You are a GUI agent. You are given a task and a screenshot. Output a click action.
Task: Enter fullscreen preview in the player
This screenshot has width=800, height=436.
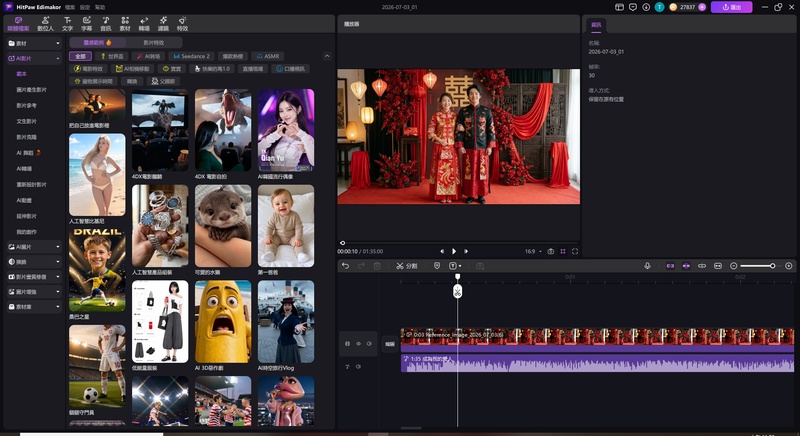pyautogui.click(x=575, y=251)
